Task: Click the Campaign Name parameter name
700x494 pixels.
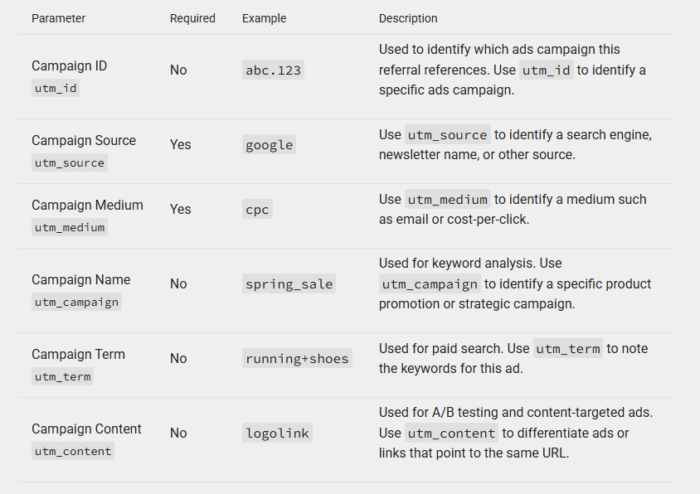Action: pyautogui.click(x=81, y=279)
